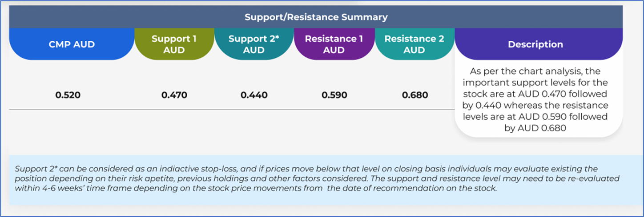Click the Support/Resistance Summary title bar
Image resolution: width=644 pixels, height=217 pixels.
click(316, 17)
